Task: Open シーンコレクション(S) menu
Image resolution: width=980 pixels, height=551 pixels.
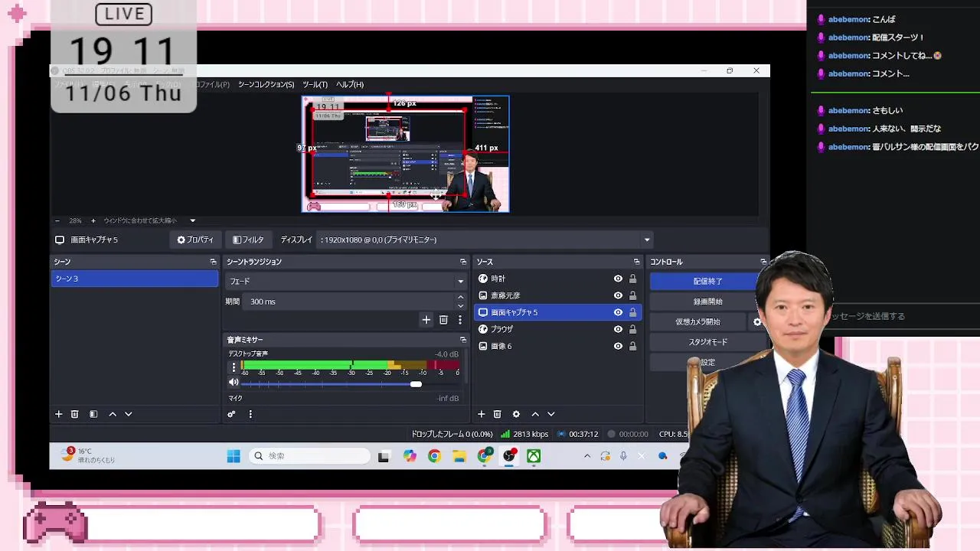Action: pos(266,84)
